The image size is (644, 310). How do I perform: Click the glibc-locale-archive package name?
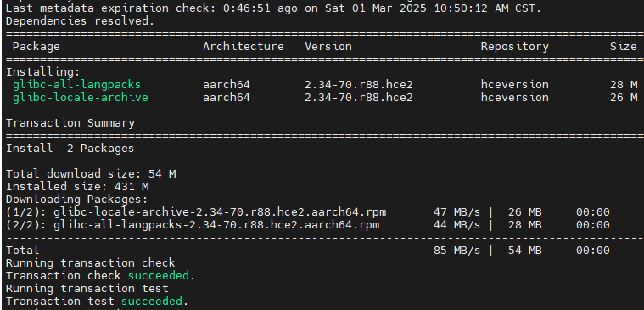pos(80,98)
